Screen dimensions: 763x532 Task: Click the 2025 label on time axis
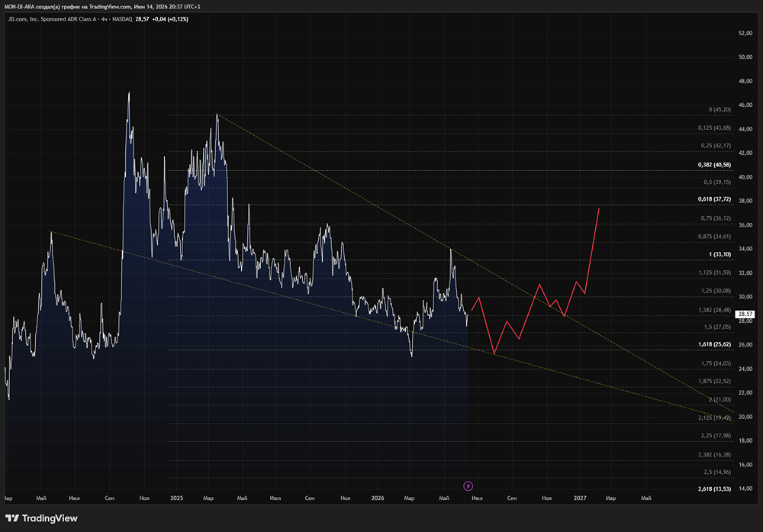pos(177,498)
